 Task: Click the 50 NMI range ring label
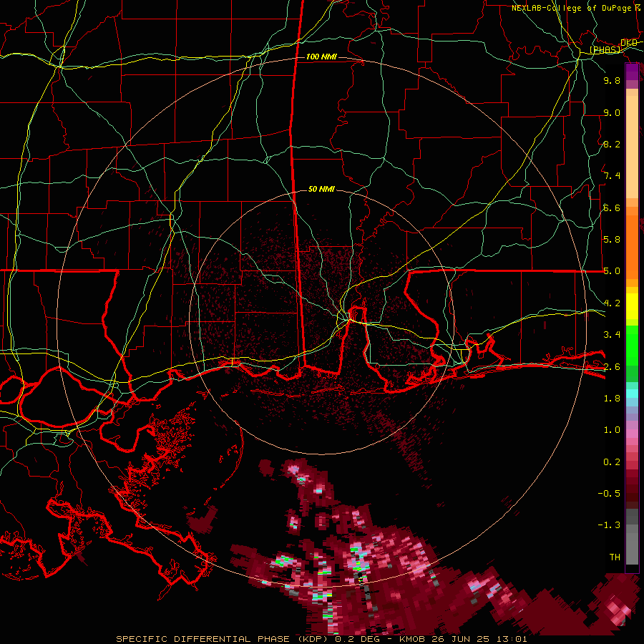321,189
